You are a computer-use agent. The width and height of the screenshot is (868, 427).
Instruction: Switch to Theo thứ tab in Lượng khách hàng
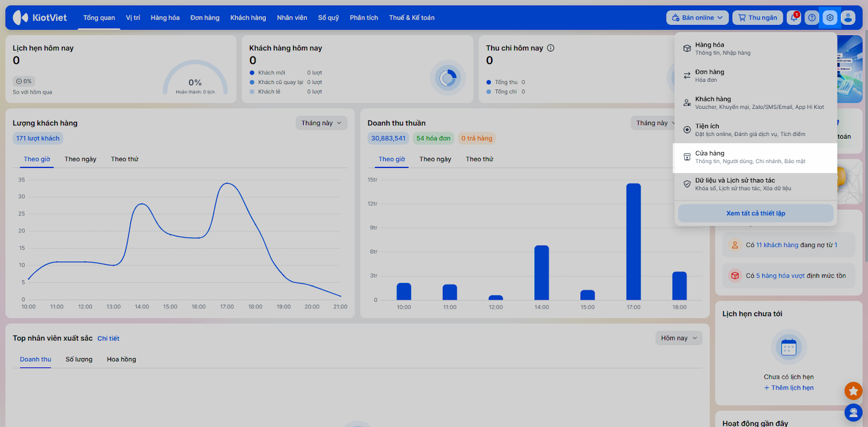coord(125,159)
